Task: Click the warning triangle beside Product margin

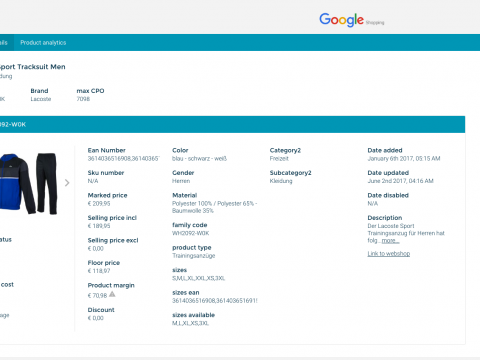Action: (x=112, y=294)
